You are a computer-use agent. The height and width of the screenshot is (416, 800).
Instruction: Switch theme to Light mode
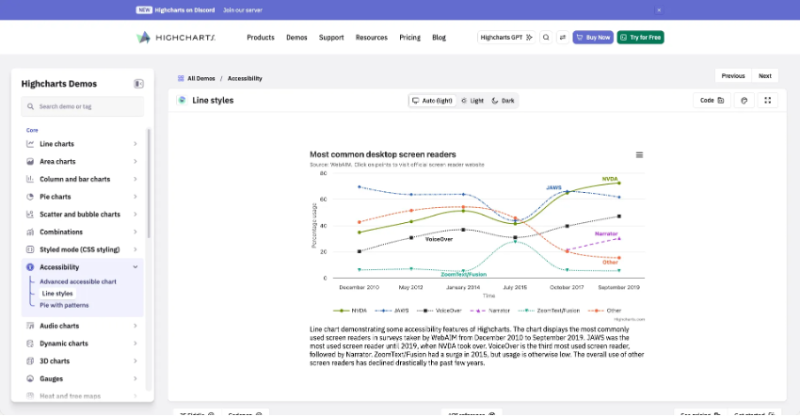pos(472,101)
